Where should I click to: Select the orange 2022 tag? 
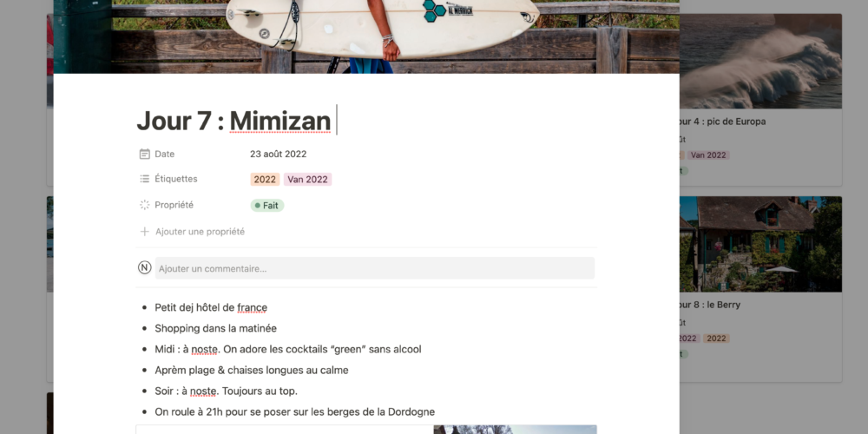[265, 180]
